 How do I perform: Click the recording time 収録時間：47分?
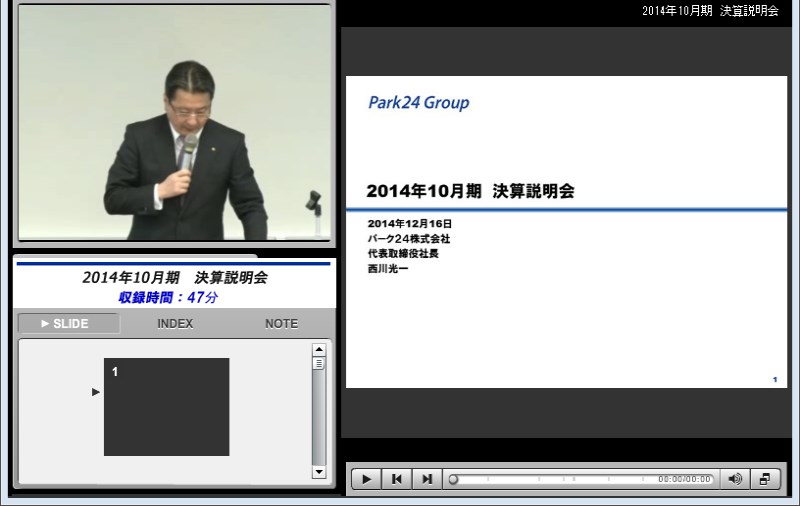[168, 297]
